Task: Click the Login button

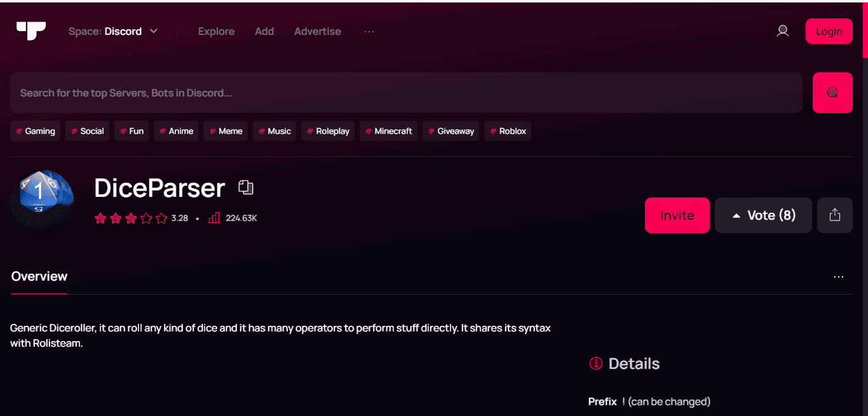Action: (829, 31)
